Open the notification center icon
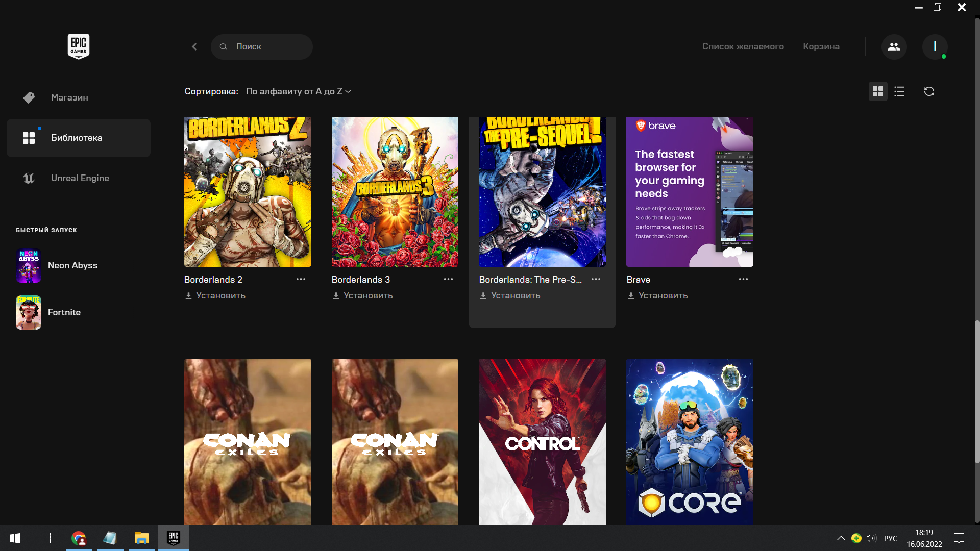Screen dimensions: 980x551 (959, 538)
